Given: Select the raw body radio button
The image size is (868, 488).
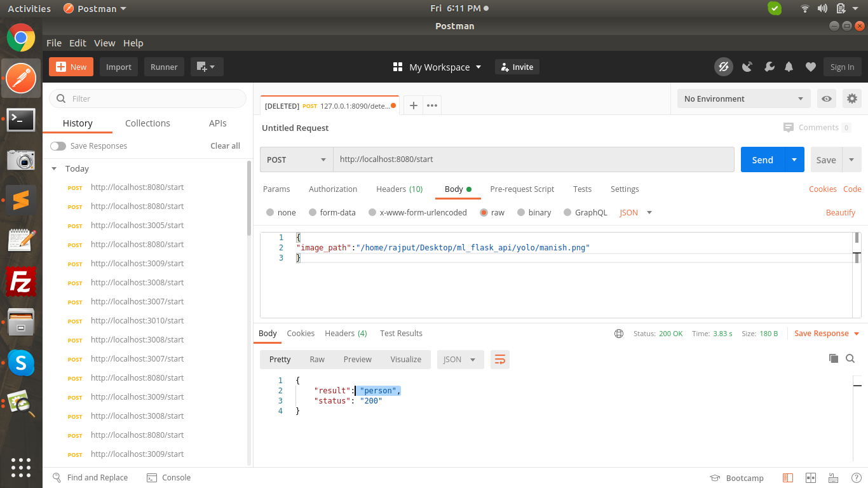Looking at the screenshot, I should pyautogui.click(x=485, y=212).
